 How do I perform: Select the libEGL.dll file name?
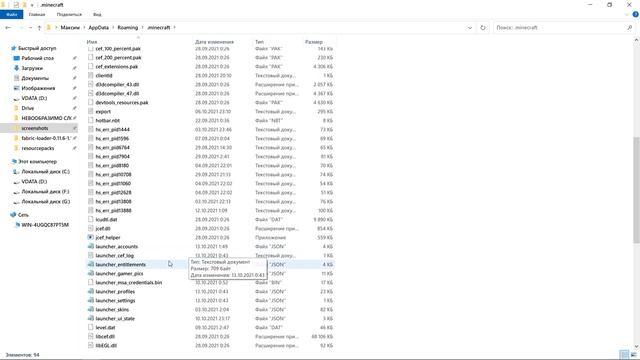click(106, 346)
